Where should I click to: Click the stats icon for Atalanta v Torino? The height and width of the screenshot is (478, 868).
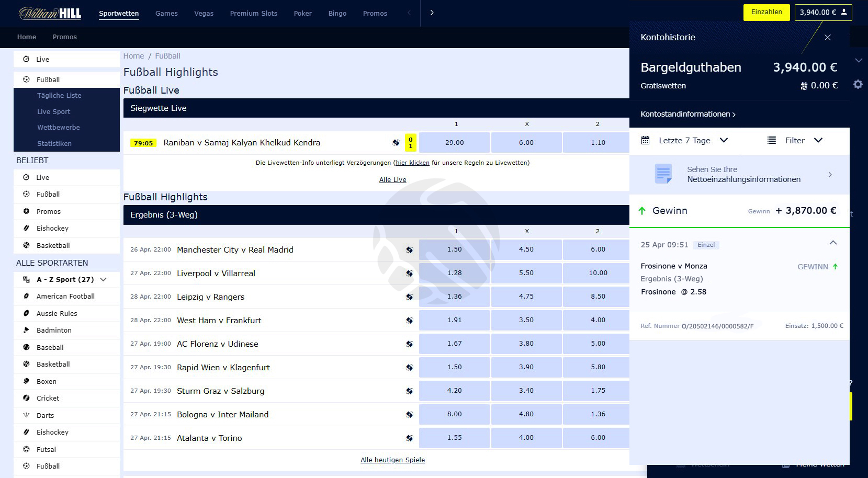[x=409, y=438]
